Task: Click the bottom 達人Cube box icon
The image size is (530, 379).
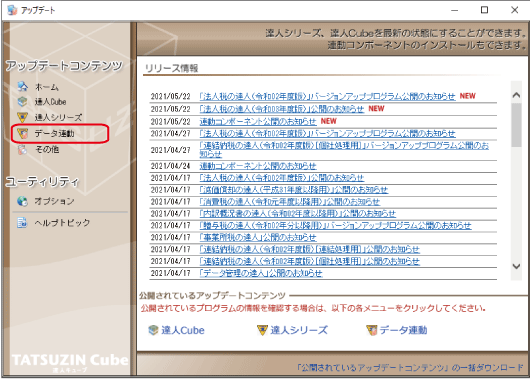Action: tap(153, 330)
